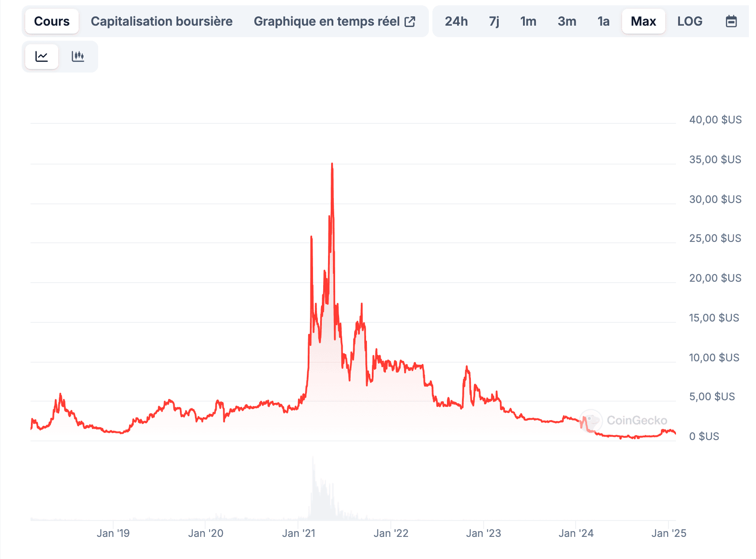Set chart range to 3m
The height and width of the screenshot is (559, 756).
pos(567,21)
